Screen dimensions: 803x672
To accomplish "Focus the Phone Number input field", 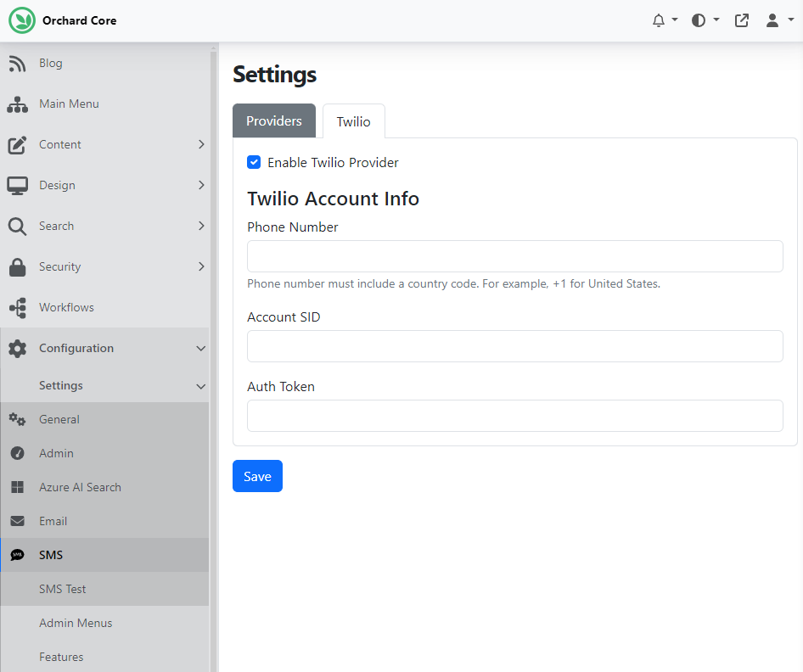I will (x=514, y=256).
